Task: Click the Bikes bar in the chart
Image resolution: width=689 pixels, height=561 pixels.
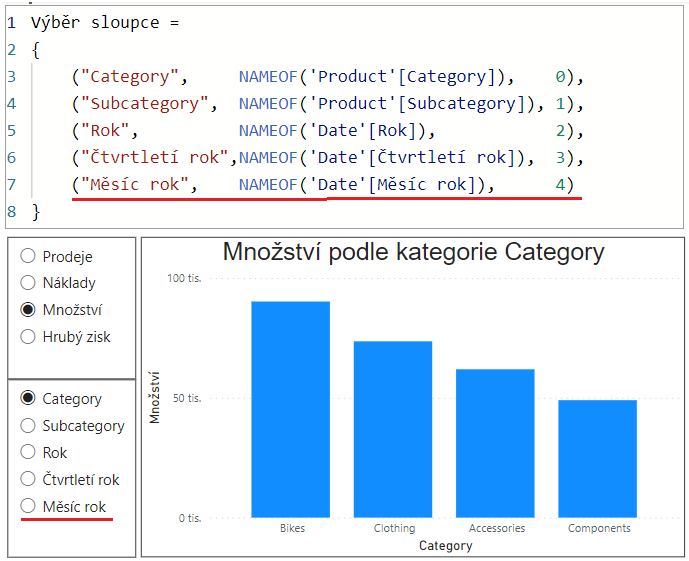Action: coord(290,409)
